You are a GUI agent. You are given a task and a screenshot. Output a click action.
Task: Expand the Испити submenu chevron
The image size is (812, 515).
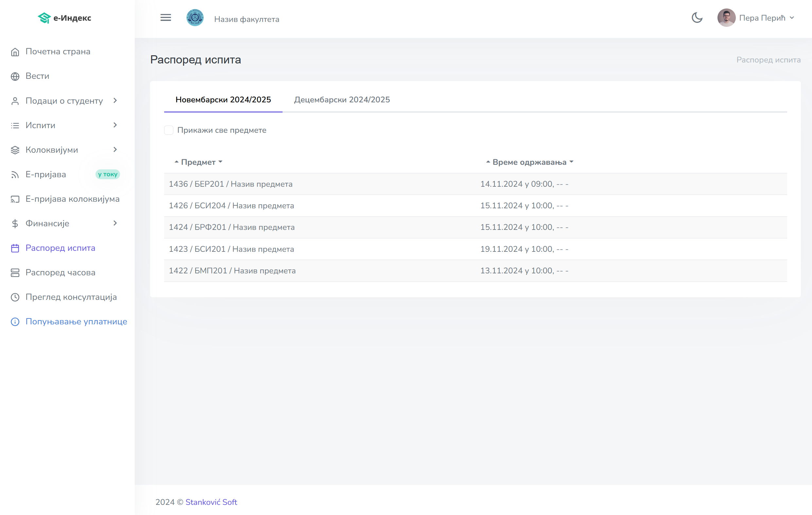click(x=115, y=125)
